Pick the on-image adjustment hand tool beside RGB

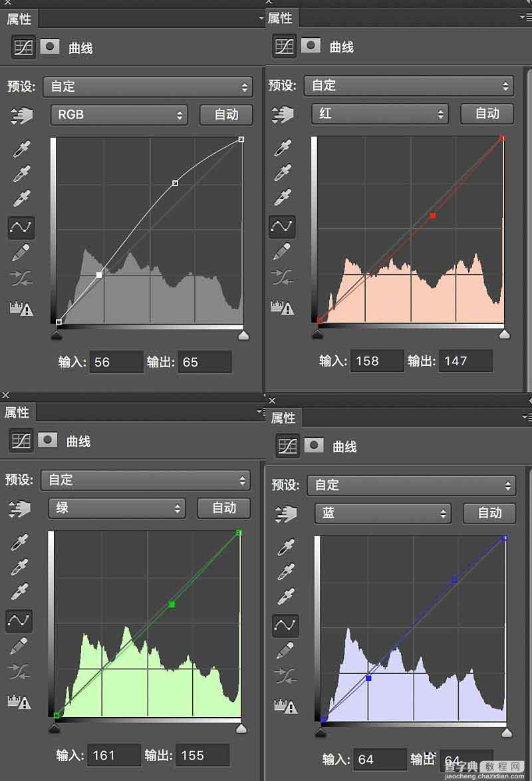(x=22, y=115)
